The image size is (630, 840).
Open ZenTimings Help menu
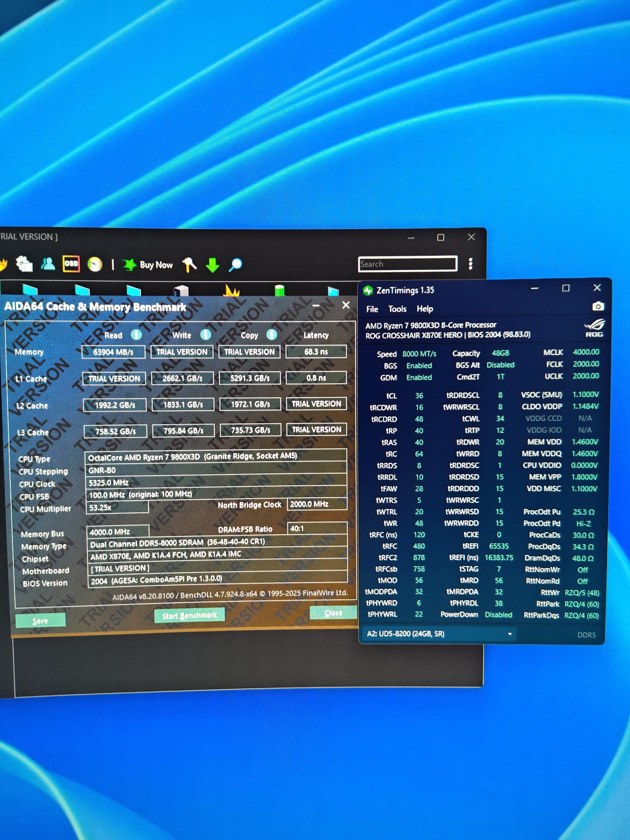(425, 309)
